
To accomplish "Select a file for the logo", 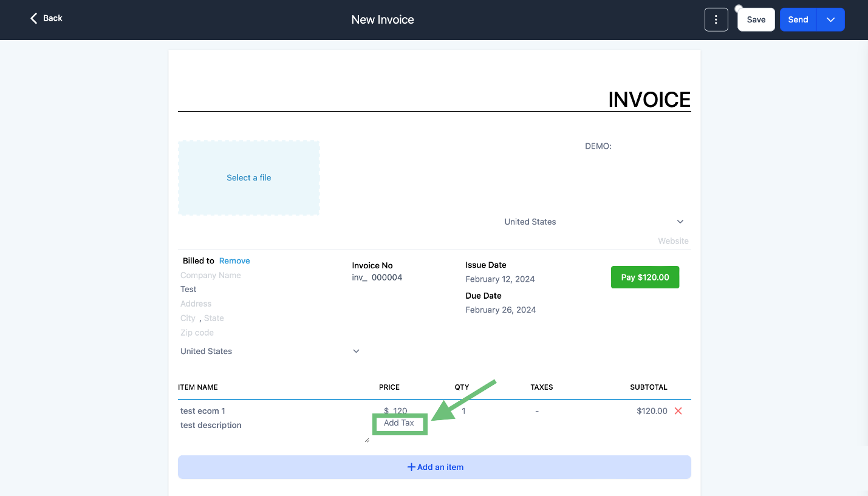I will tap(248, 178).
